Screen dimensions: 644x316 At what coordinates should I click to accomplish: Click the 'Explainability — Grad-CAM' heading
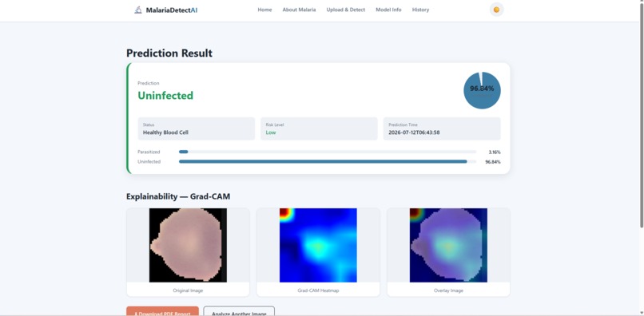[x=178, y=196]
